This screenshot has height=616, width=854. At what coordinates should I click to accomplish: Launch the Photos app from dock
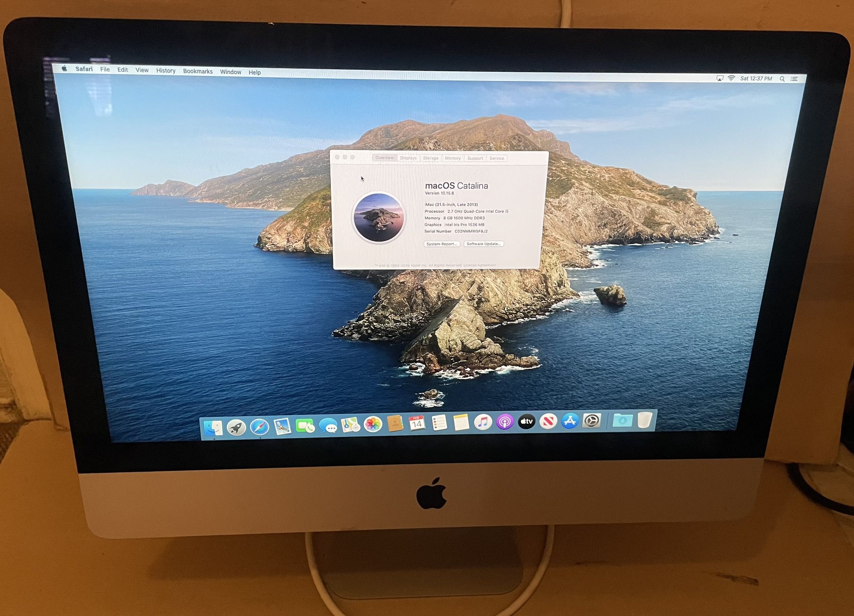(373, 424)
